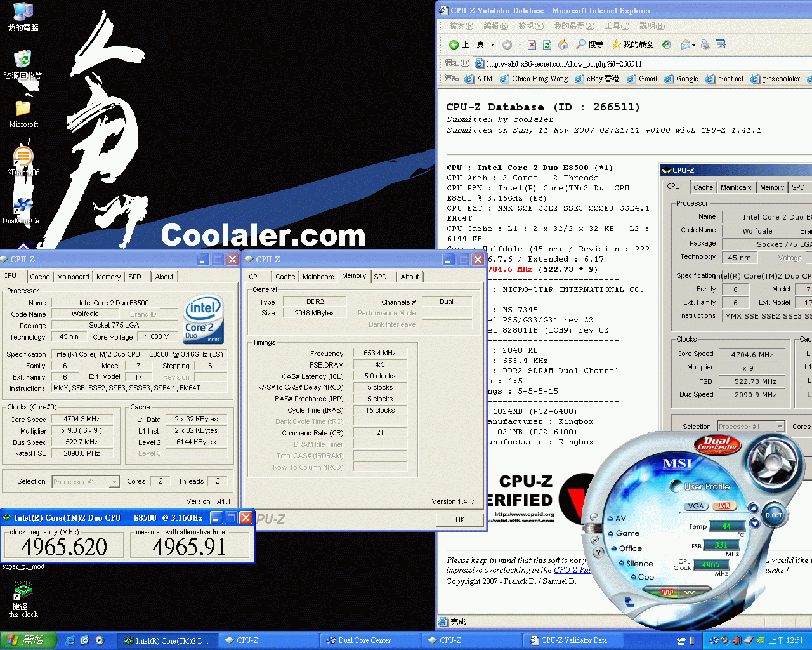Image resolution: width=812 pixels, height=650 pixels.
Task: Click the up arrow in Dual Core Center
Action: [x=754, y=508]
